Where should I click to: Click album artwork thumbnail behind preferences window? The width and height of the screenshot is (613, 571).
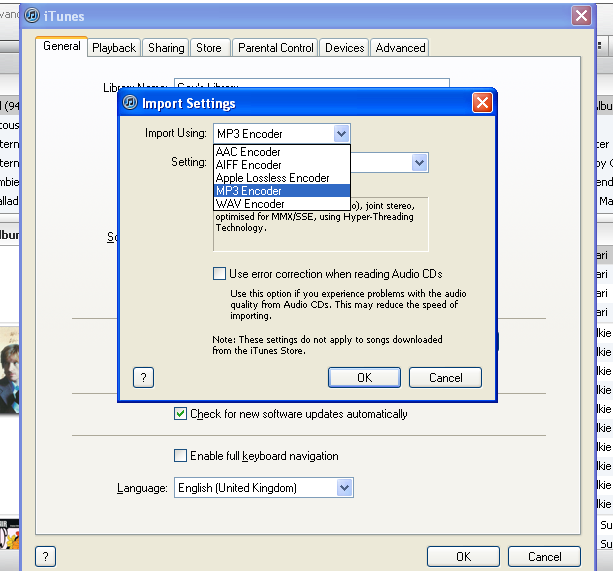point(9,371)
